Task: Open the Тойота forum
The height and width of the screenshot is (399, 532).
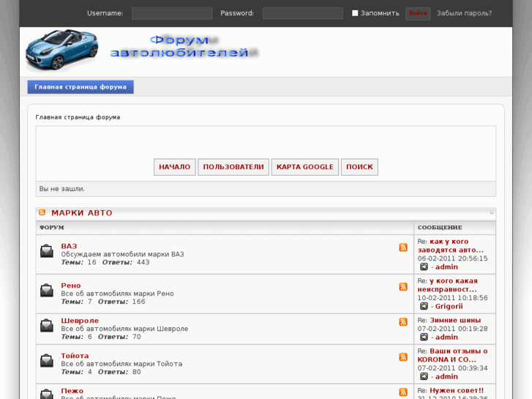Action: 75,356
